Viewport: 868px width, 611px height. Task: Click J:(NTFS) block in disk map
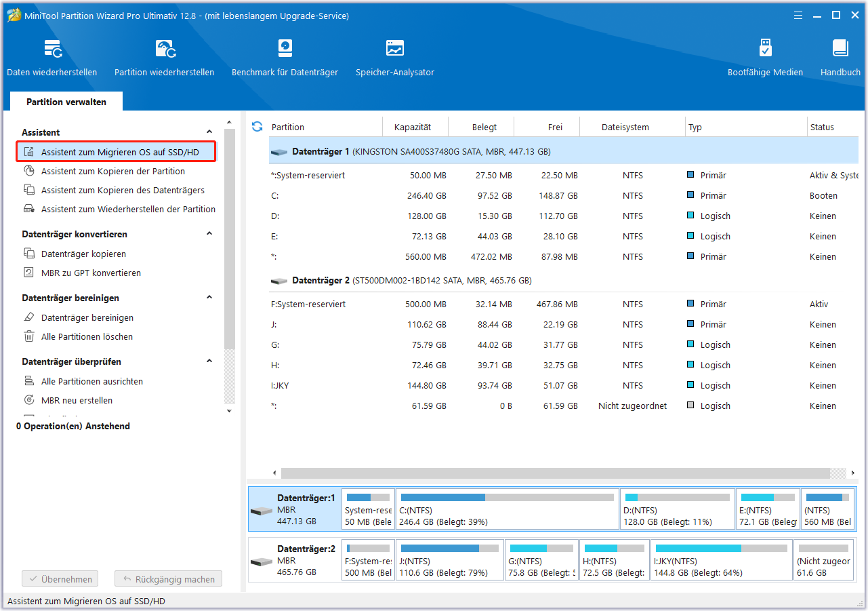450,560
